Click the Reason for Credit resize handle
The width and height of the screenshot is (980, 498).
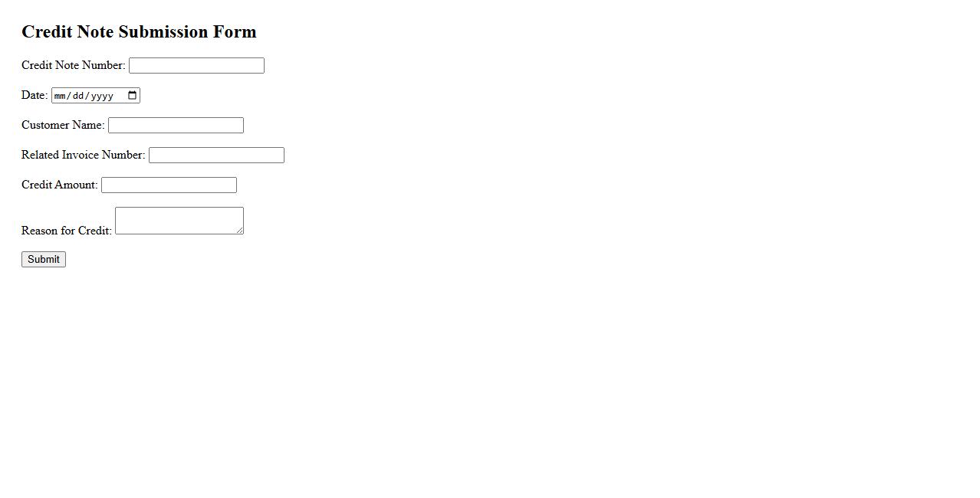click(240, 231)
